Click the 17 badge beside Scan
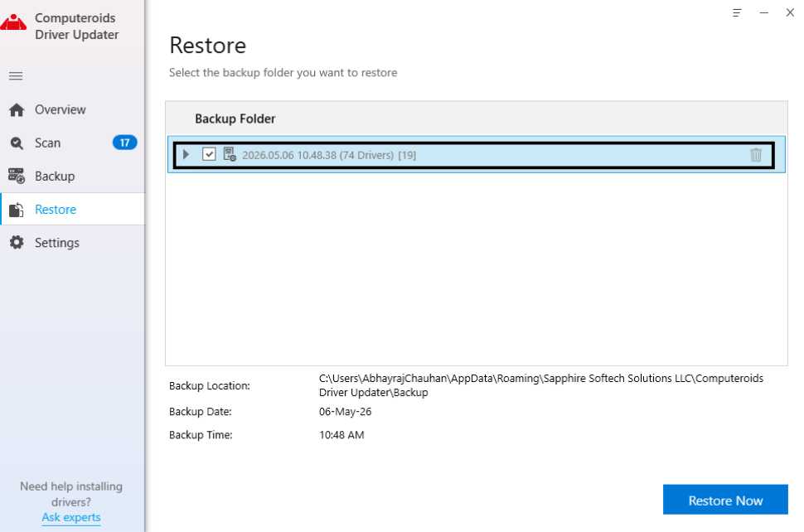 coord(124,143)
